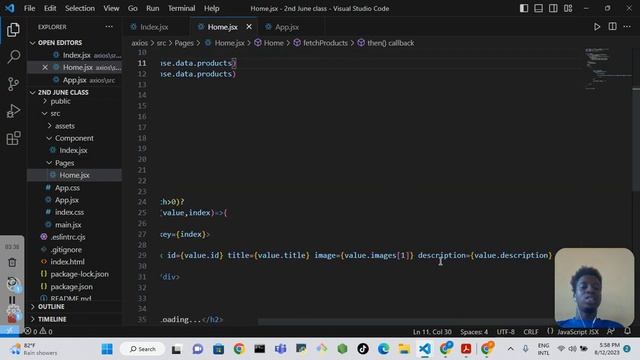The height and width of the screenshot is (360, 640).
Task: Open the Run menu
Action: 153,8
